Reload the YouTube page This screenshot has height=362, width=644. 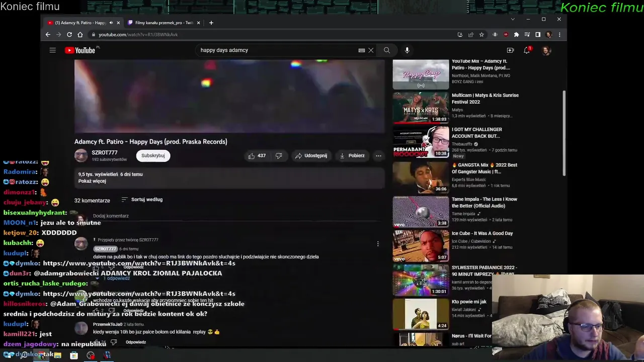tap(69, 35)
